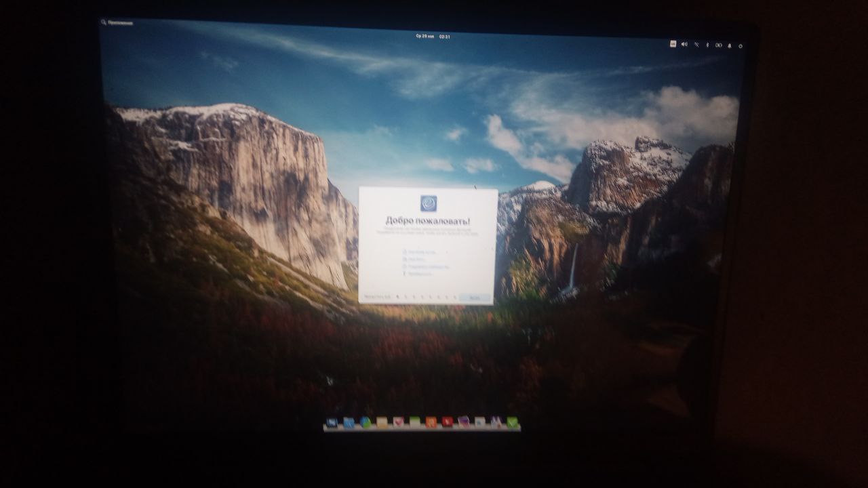The height and width of the screenshot is (488, 868).
Task: Launch the red Videos dock icon
Action: pyautogui.click(x=447, y=422)
